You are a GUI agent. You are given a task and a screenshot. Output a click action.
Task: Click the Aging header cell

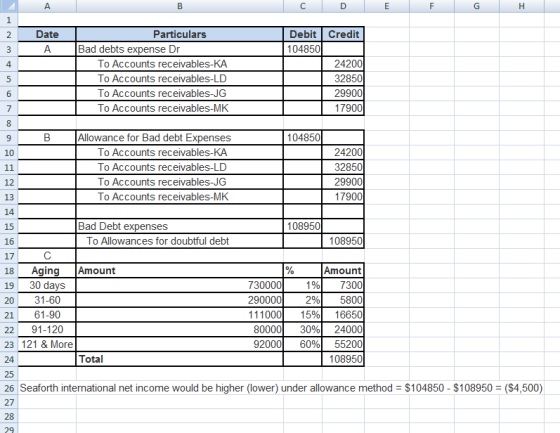tap(47, 270)
